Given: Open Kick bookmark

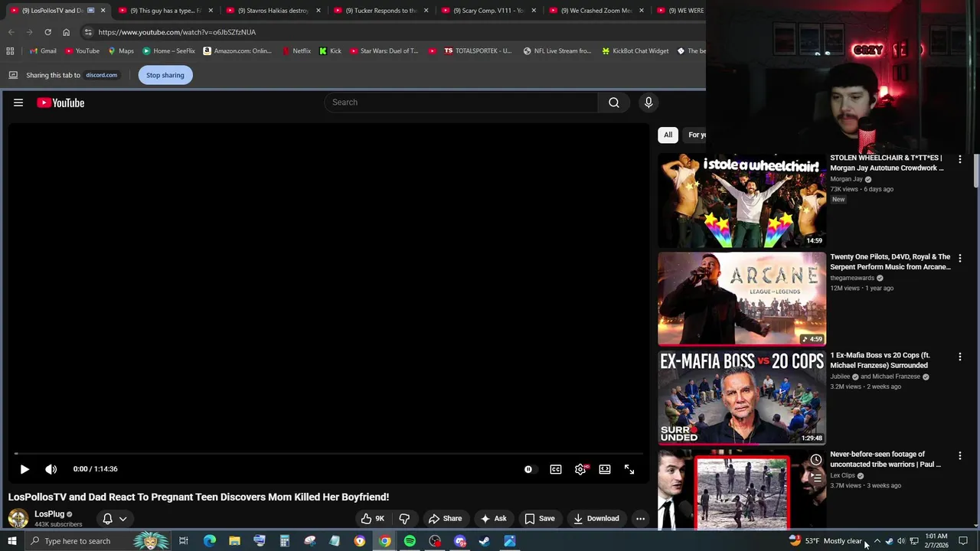Looking at the screenshot, I should coord(330,51).
